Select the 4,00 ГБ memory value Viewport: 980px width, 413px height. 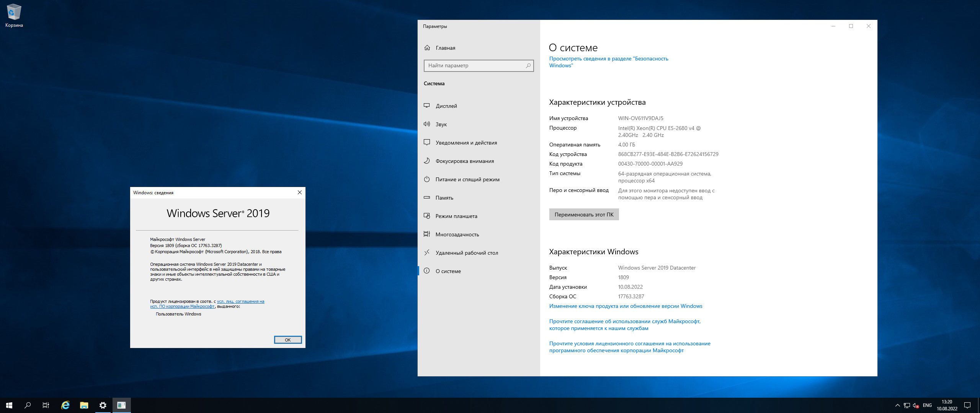[x=627, y=145]
